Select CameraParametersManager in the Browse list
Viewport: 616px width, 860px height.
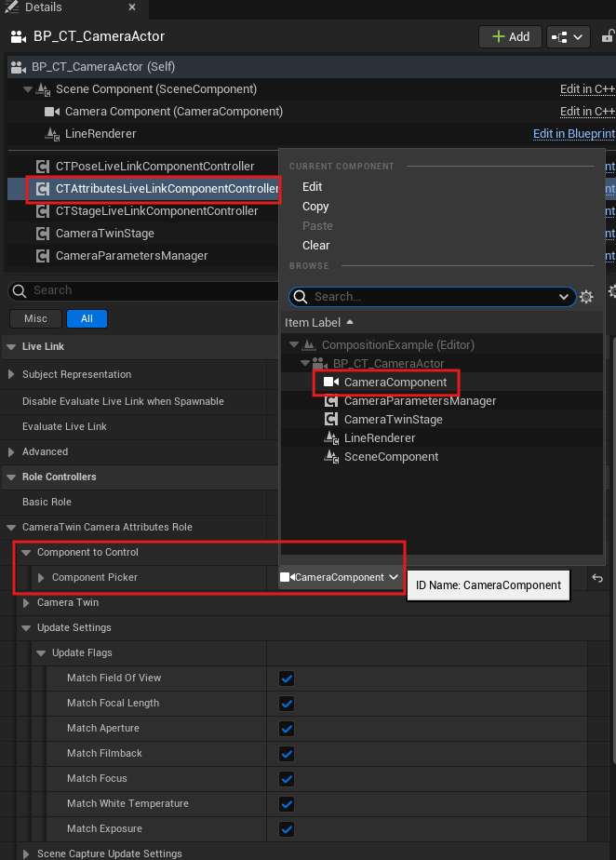[420, 401]
